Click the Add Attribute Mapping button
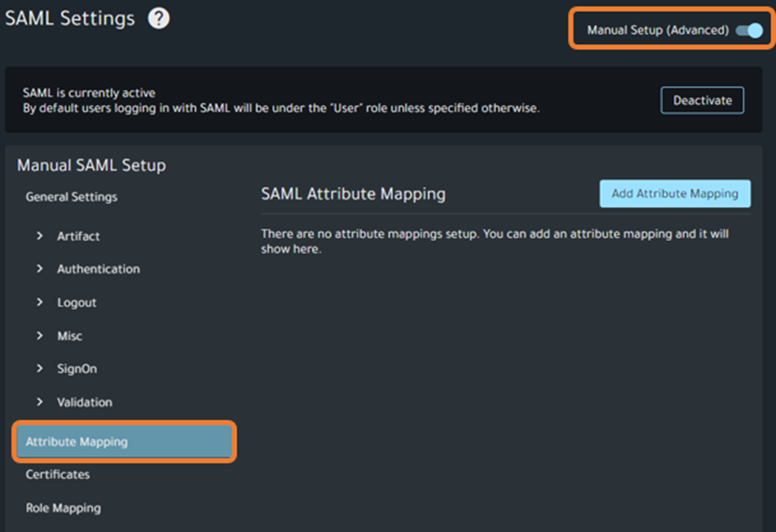The height and width of the screenshot is (532, 776). pos(674,194)
